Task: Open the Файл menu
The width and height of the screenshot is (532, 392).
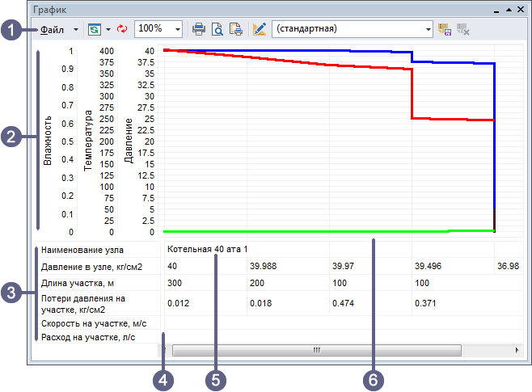Action: (53, 29)
